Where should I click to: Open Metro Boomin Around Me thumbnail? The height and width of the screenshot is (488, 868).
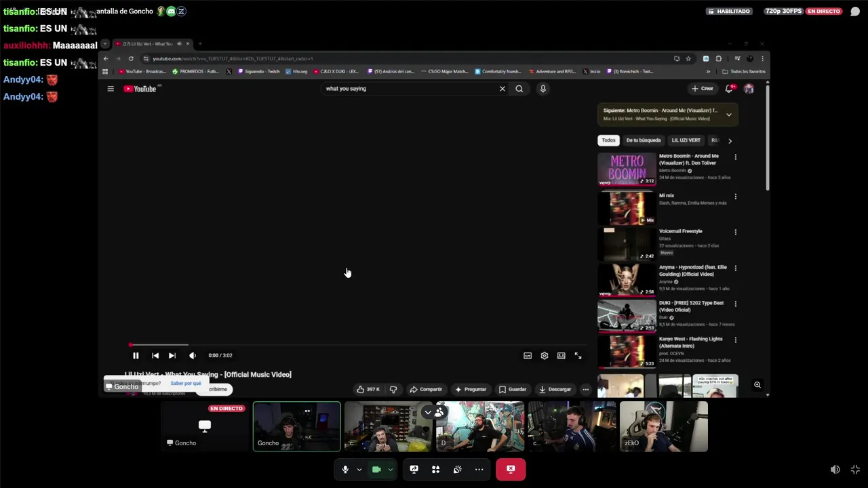[x=627, y=169]
